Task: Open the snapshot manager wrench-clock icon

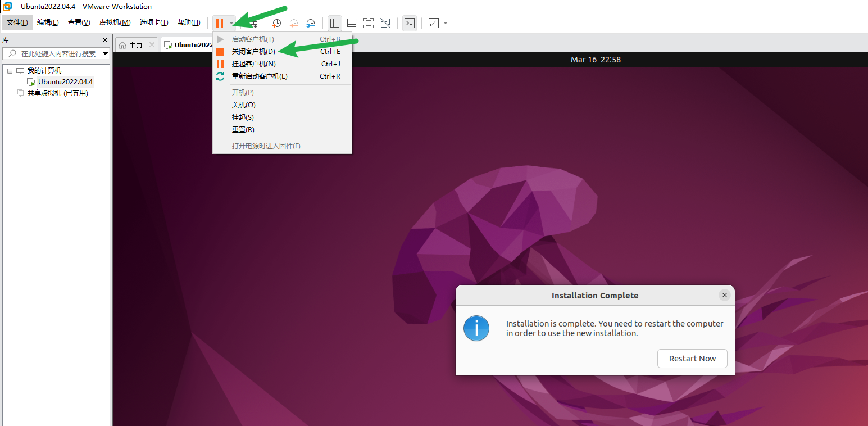Action: [311, 23]
